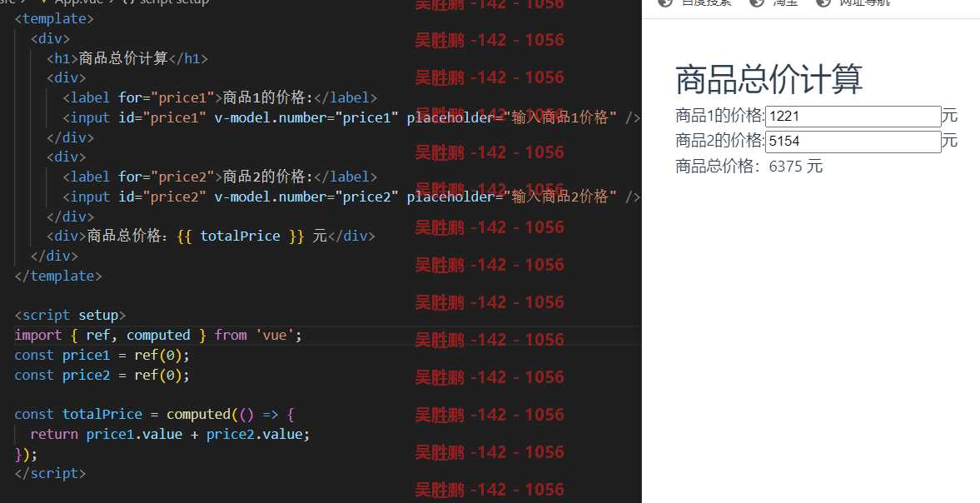Place cursor on the closing </script> line
This screenshot has height=503, width=980.
click(x=50, y=474)
